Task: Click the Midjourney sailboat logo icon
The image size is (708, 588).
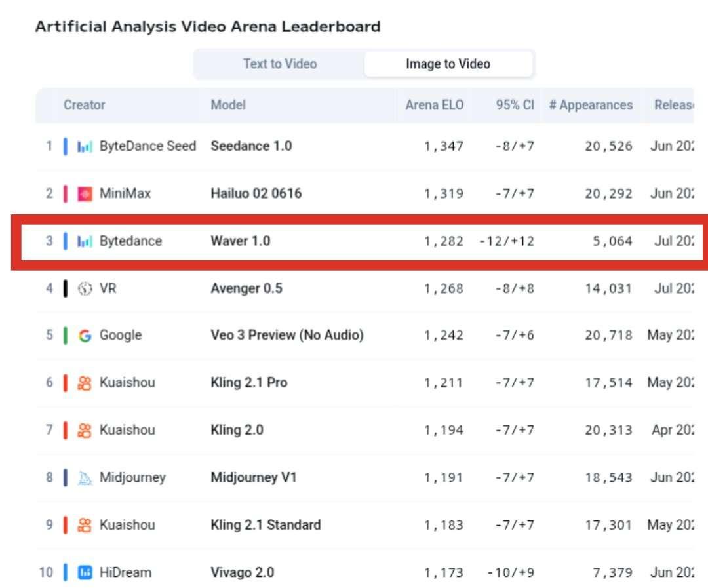Action: 85,478
